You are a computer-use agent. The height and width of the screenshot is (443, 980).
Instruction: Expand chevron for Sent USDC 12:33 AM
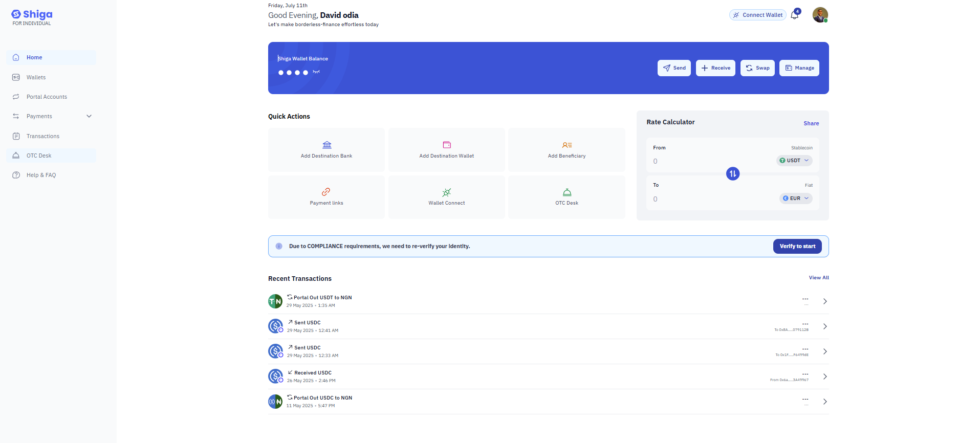tap(825, 351)
